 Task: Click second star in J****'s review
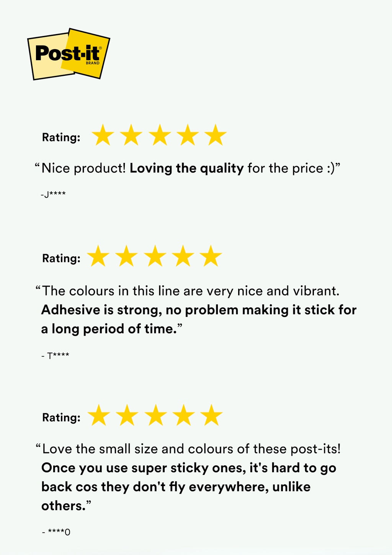131,135
